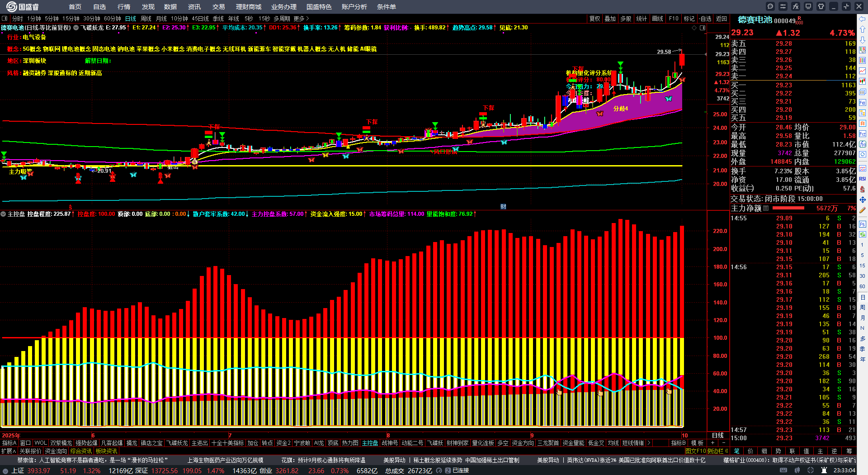Open the message chat icon in title bar
Viewport: 868px width, 475px height.
[x=770, y=6]
